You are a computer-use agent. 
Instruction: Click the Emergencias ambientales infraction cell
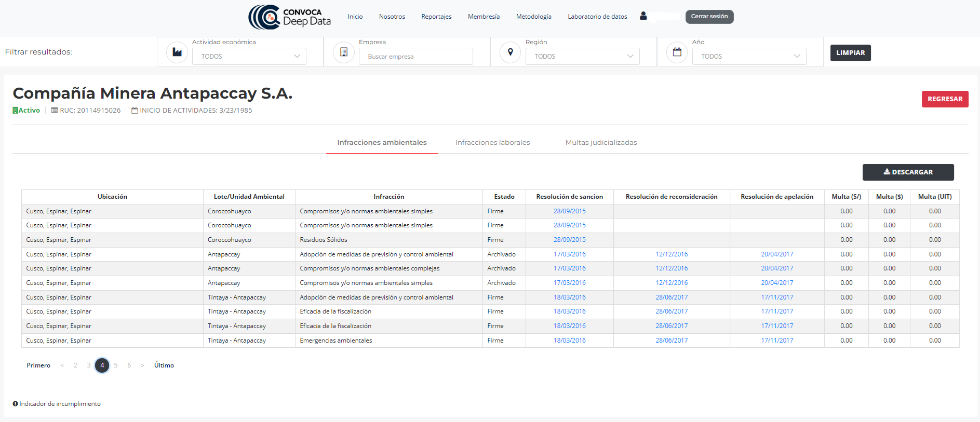[389, 341]
